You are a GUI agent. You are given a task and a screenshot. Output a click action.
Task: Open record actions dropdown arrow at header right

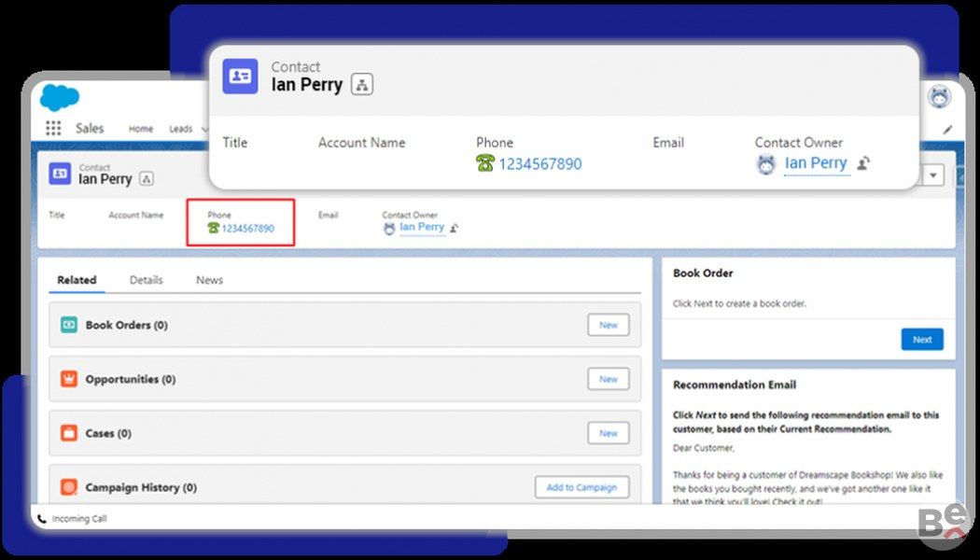pos(934,175)
